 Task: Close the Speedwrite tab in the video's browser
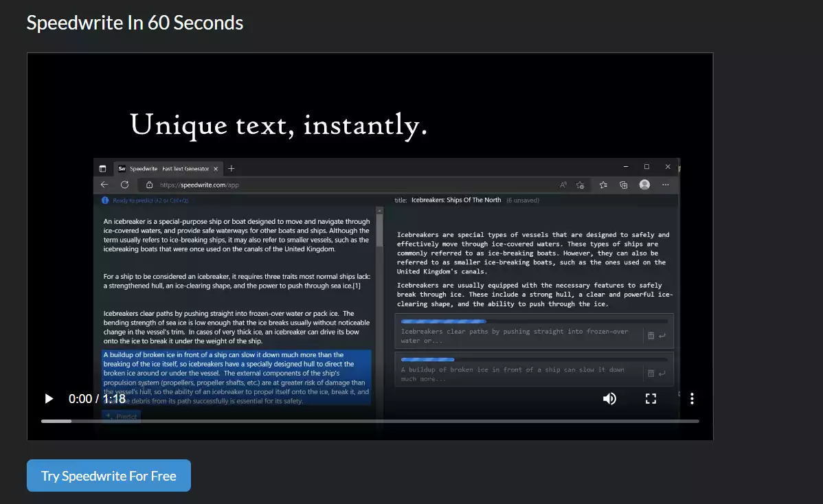(216, 169)
